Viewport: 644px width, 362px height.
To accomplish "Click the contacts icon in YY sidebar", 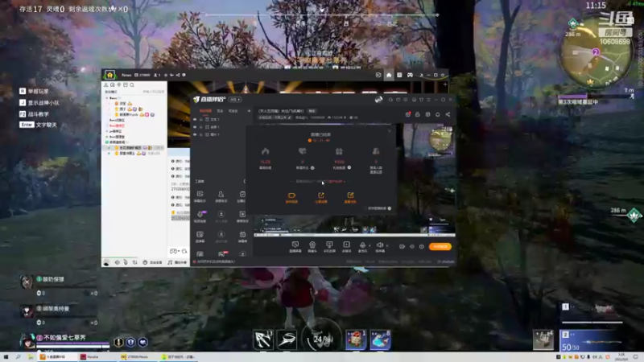I will pyautogui.click(x=106, y=85).
